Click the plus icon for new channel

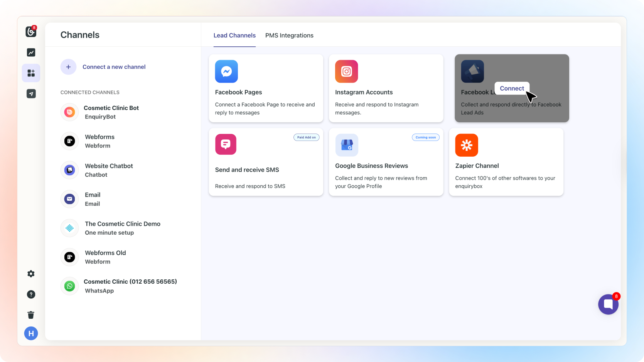point(68,67)
